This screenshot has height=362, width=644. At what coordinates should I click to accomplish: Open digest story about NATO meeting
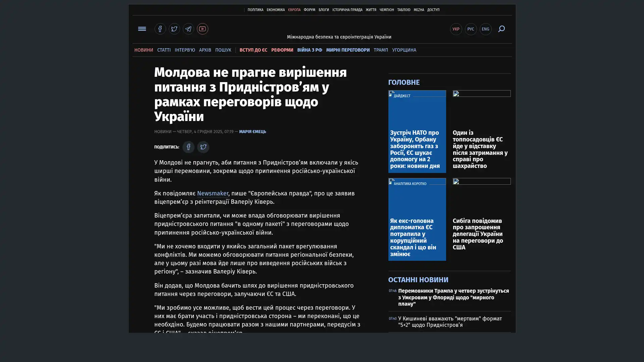point(415,149)
